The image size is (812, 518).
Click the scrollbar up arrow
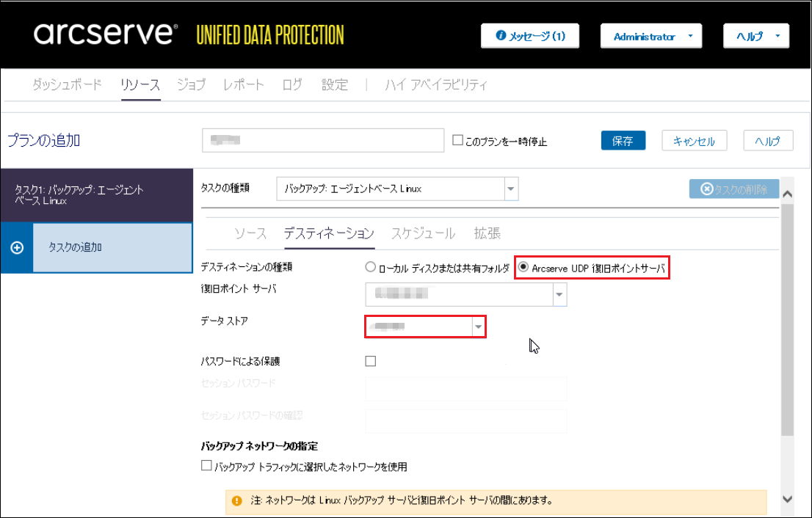pyautogui.click(x=788, y=194)
